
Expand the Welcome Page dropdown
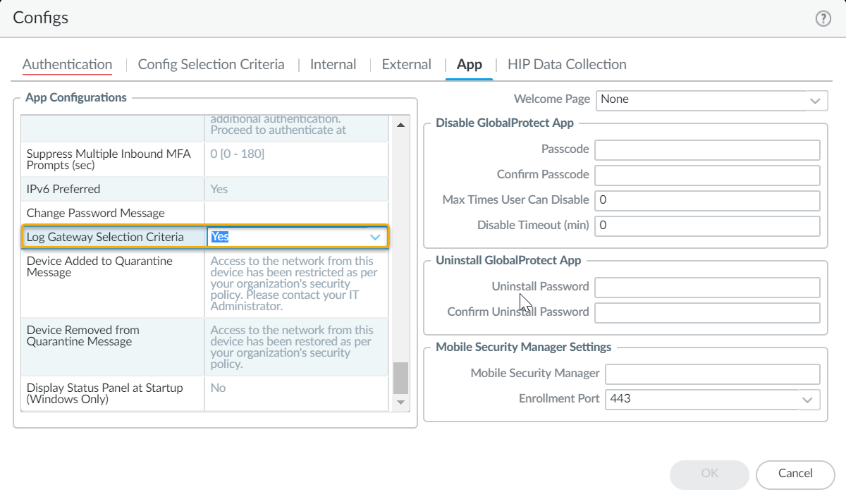pos(815,100)
